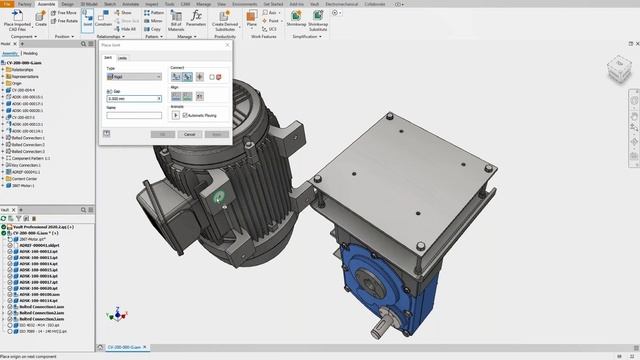Click the Vault refresh icon

(3, 219)
